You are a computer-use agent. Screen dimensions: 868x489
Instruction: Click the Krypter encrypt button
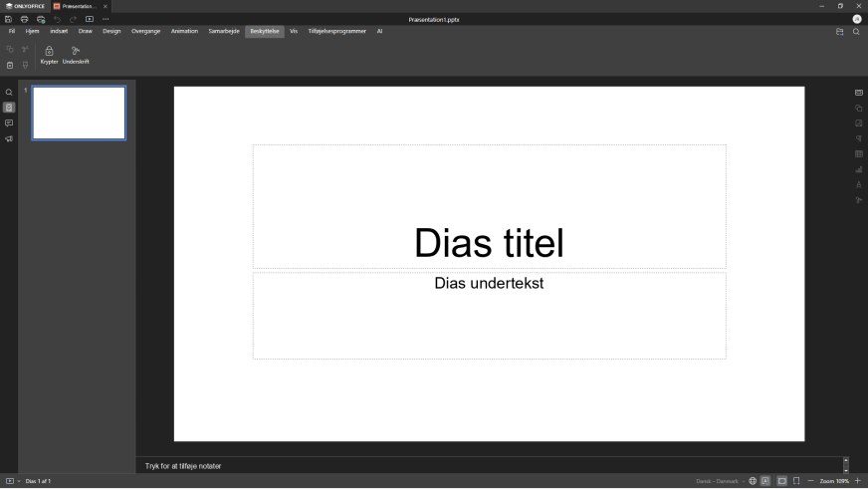(x=49, y=55)
